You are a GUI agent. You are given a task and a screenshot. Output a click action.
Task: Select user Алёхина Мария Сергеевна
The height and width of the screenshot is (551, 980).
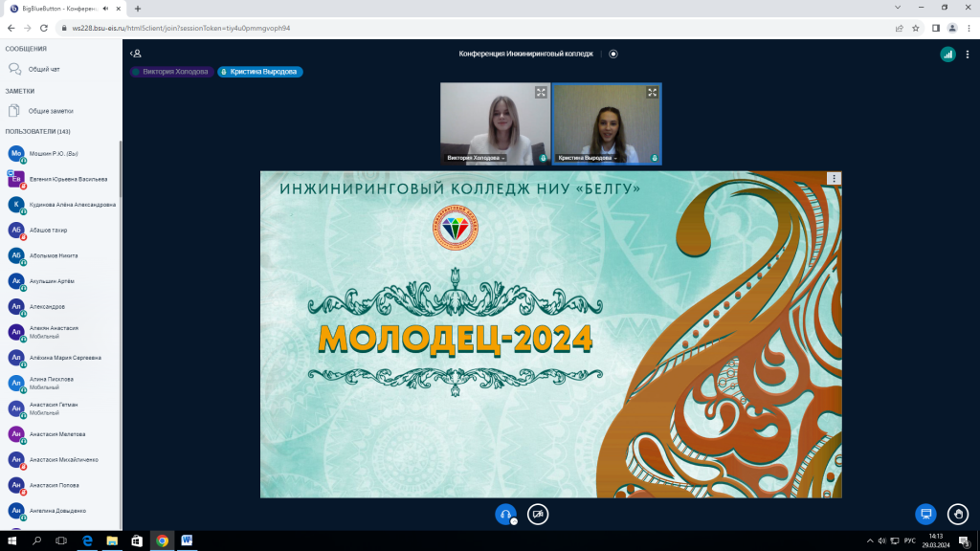click(x=60, y=358)
